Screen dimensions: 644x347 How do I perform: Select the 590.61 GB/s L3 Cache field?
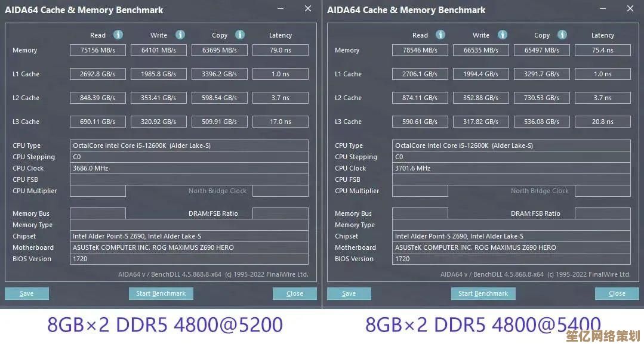tap(420, 122)
